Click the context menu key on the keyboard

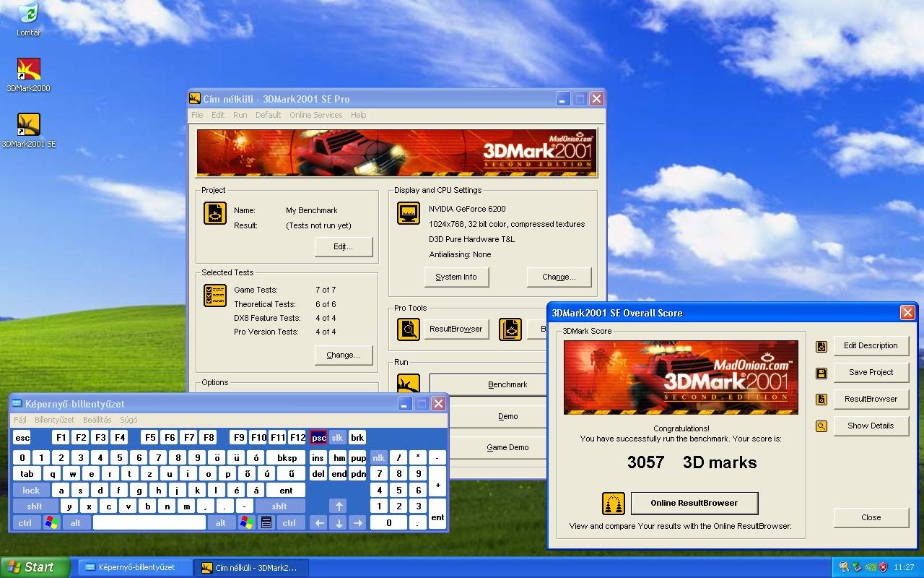click(266, 522)
